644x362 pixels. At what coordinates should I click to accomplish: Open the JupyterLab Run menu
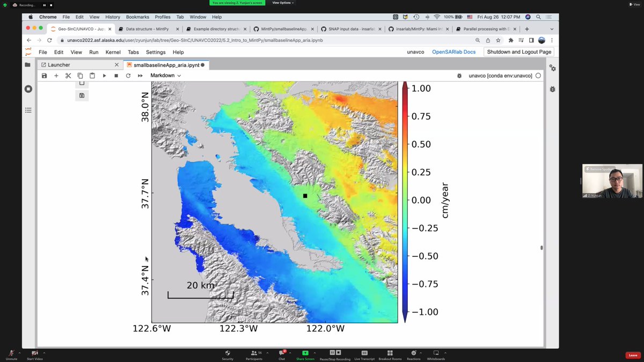click(x=94, y=52)
